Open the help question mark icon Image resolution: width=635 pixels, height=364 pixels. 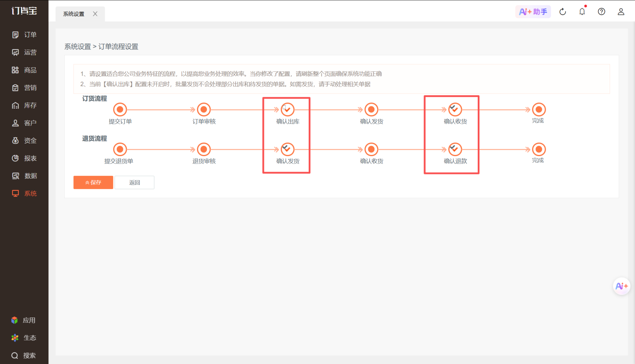(601, 12)
